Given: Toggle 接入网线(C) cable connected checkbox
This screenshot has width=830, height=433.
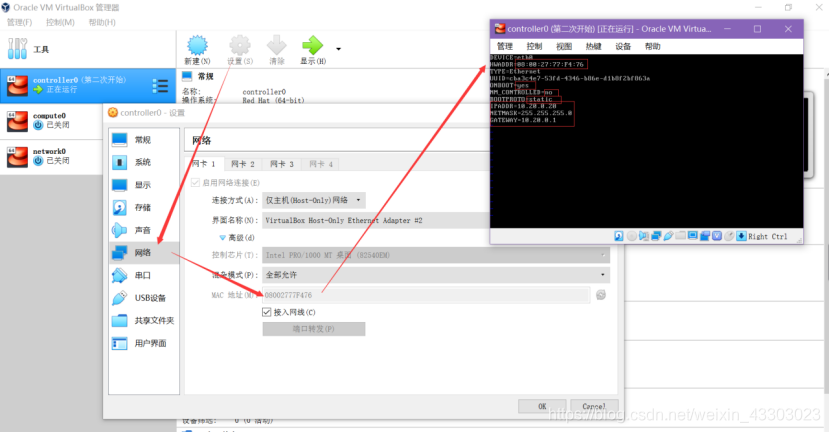Looking at the screenshot, I should point(267,312).
